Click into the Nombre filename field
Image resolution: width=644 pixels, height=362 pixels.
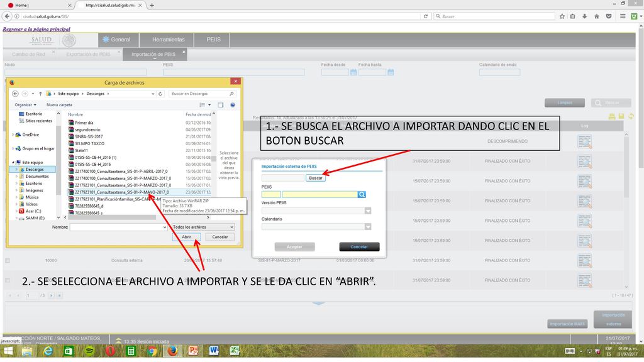click(x=118, y=227)
